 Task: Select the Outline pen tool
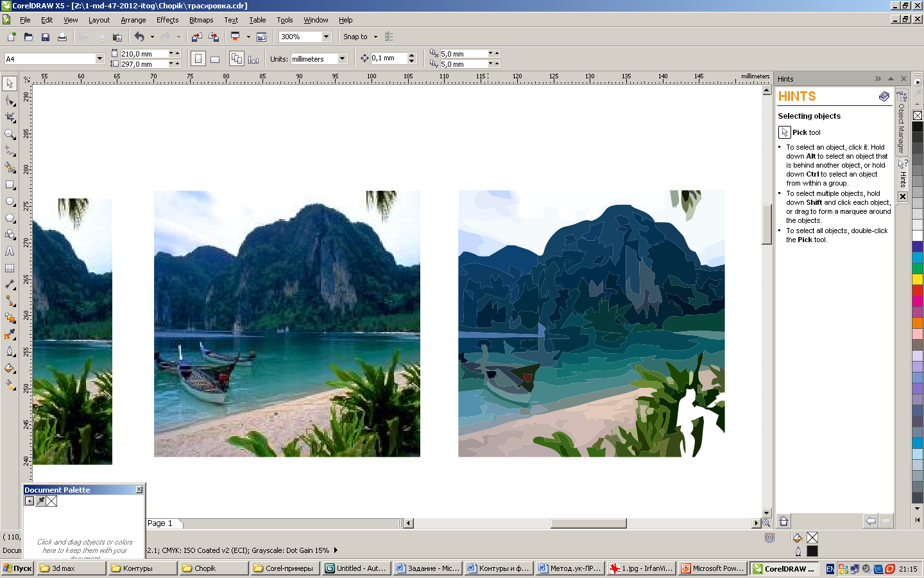tap(10, 351)
